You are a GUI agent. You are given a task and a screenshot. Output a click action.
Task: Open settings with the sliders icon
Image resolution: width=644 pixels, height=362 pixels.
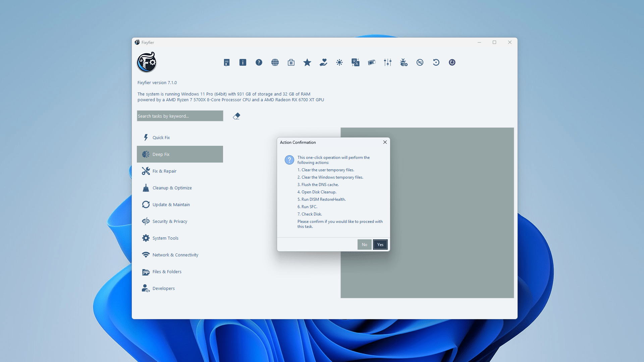[x=388, y=62]
